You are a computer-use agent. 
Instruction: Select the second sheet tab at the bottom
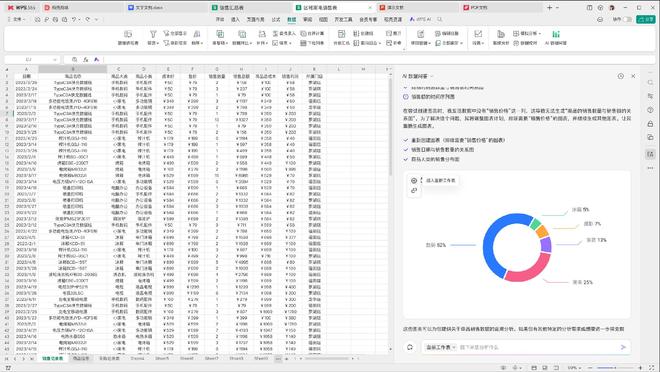(81, 359)
